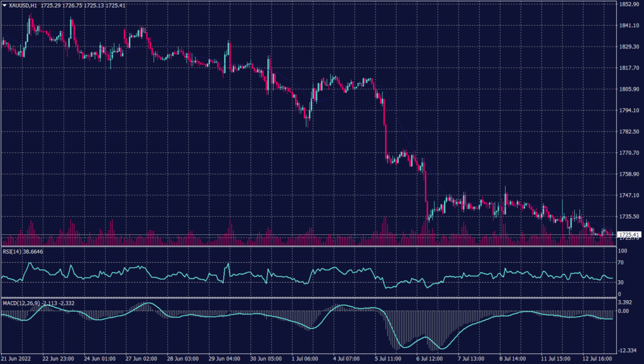Click the 1 Jul 06:00 time marker

coord(304,358)
